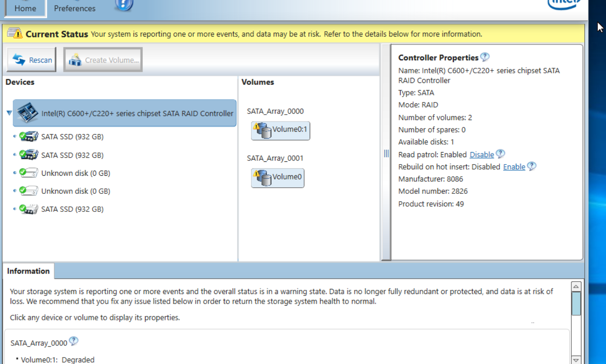Click the SATA_Array_0001 label in Volumes
Image resolution: width=606 pixels, height=364 pixels.
click(x=275, y=158)
